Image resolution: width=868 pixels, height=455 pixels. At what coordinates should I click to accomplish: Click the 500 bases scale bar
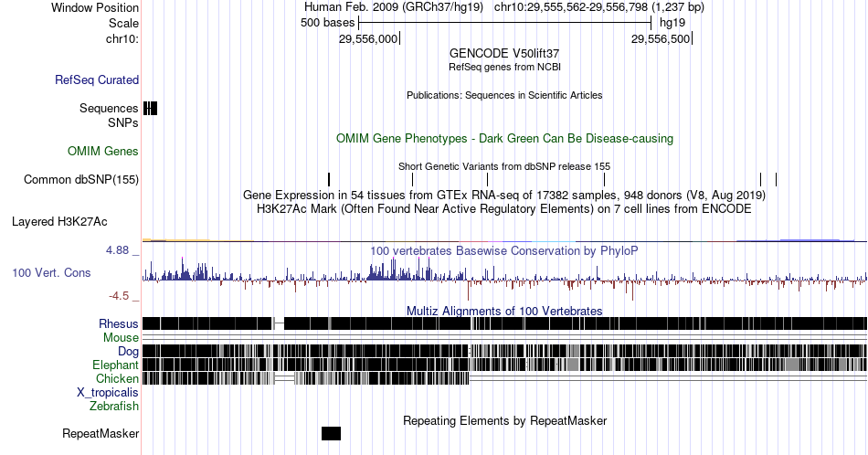(505, 23)
